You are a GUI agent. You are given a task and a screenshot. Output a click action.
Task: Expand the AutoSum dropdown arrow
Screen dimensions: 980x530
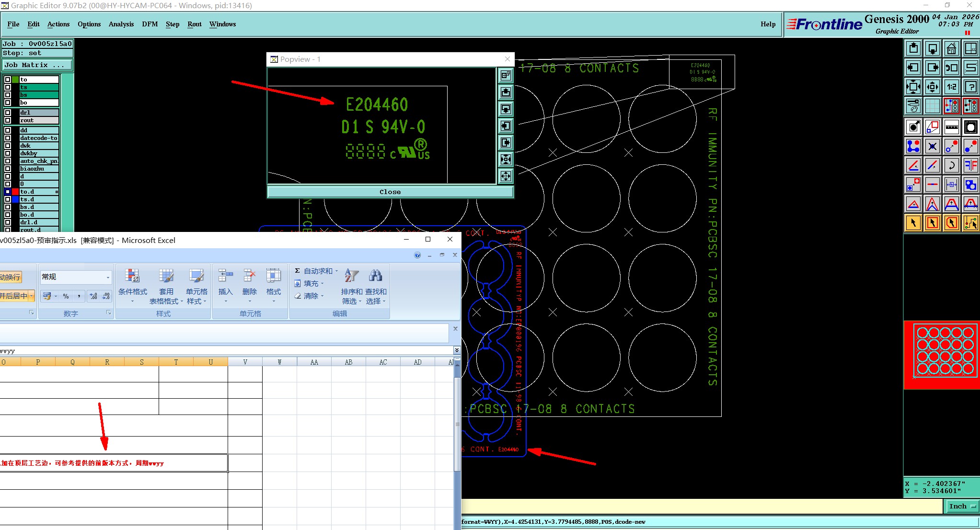coord(336,271)
